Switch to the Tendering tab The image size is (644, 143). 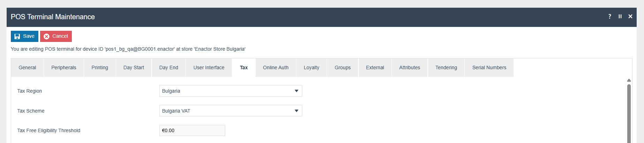click(x=446, y=67)
